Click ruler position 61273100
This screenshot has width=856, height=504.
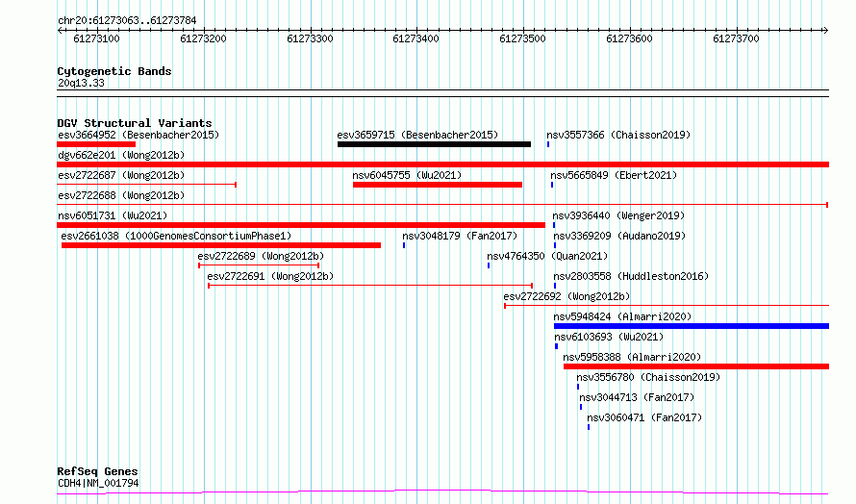coord(96,38)
